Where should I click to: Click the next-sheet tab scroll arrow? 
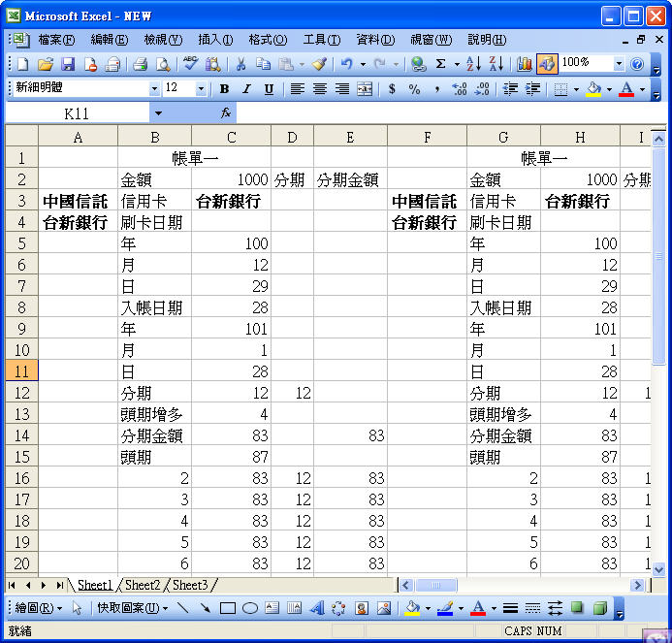(44, 585)
